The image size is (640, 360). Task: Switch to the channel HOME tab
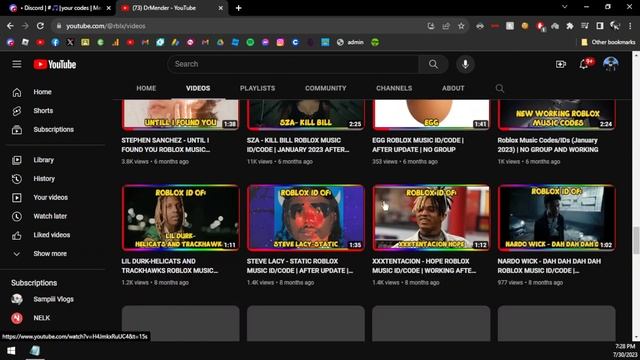pos(146,88)
